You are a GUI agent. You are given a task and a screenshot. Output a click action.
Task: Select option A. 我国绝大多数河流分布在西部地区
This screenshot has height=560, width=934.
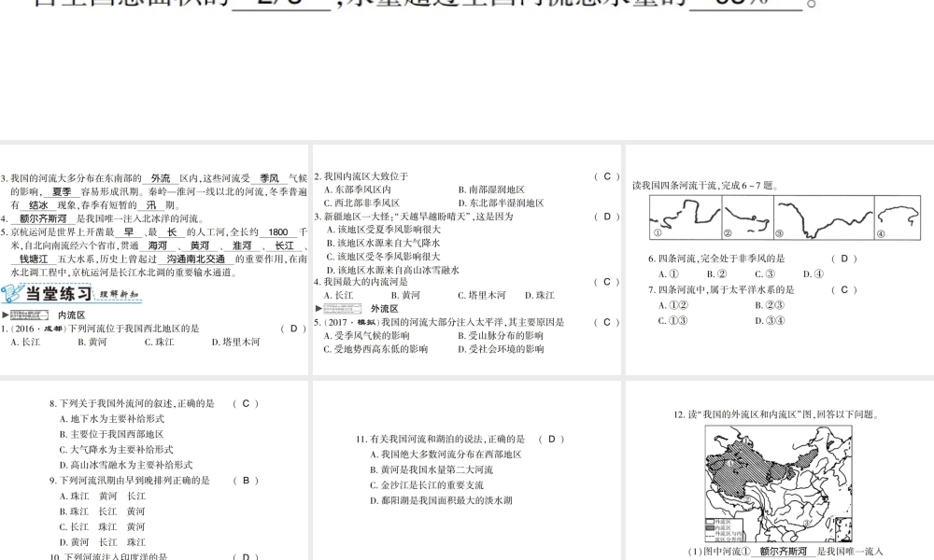click(x=446, y=455)
